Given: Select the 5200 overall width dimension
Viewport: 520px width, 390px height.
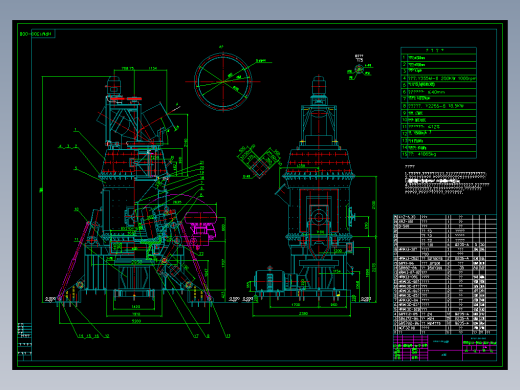Looking at the screenshot, I should [x=137, y=321].
